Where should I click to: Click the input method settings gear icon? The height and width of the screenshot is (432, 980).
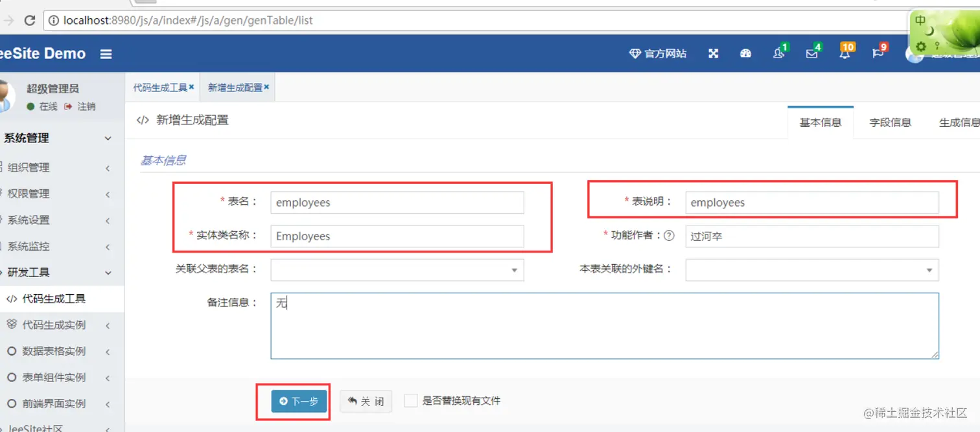pos(920,47)
